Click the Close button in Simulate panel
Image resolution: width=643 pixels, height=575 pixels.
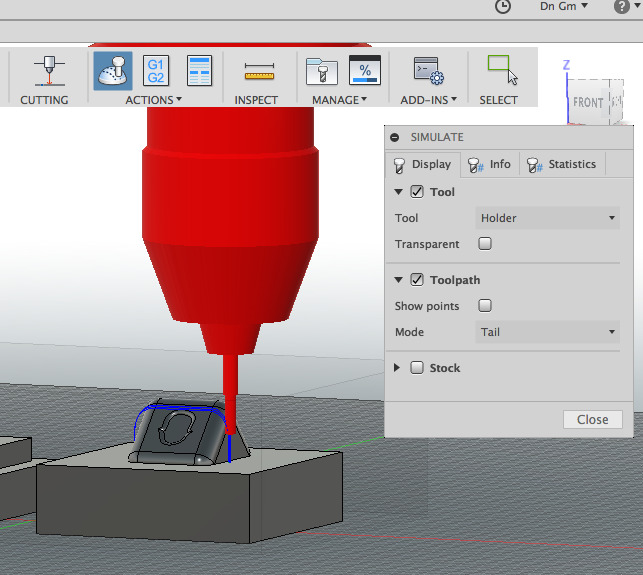tap(592, 419)
